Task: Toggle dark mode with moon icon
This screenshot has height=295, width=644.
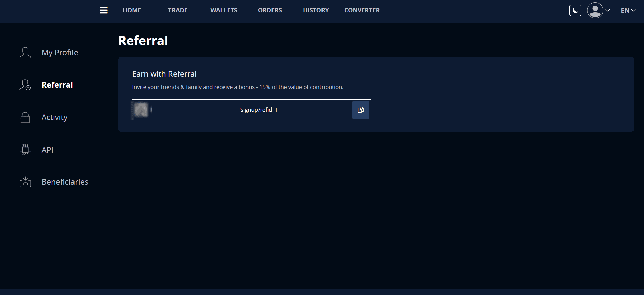Action: coord(575,10)
